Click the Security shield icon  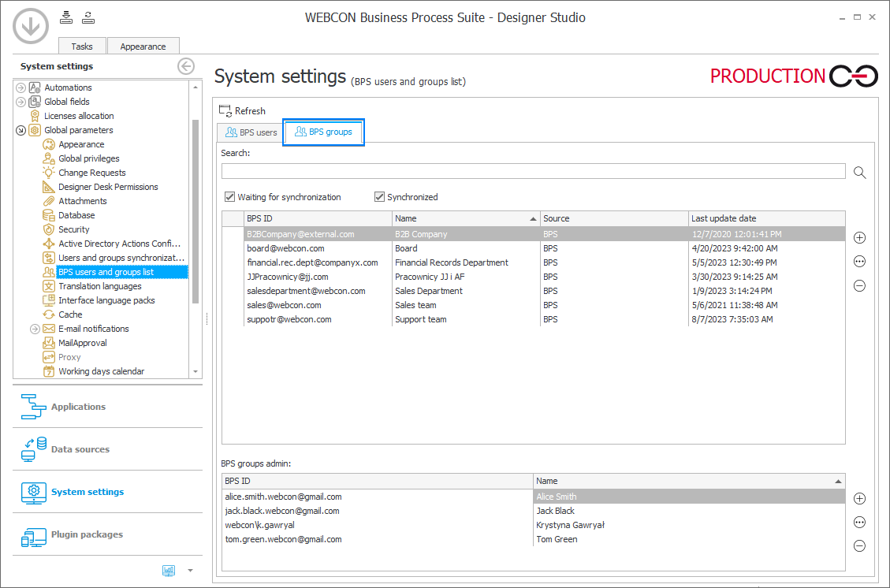[49, 229]
